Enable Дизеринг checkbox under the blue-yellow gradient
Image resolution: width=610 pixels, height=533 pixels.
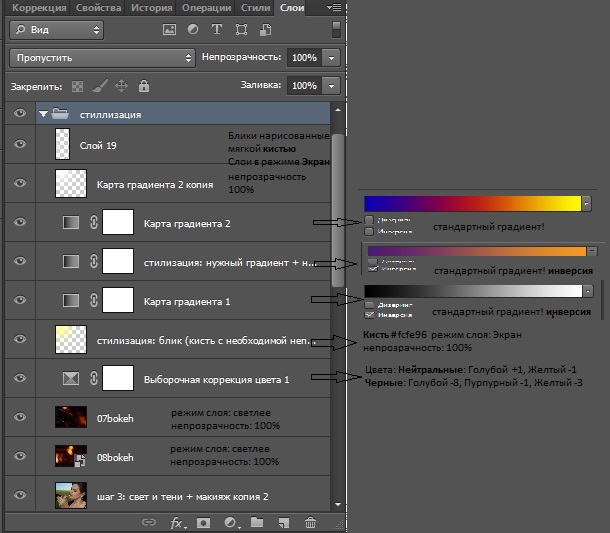click(370, 219)
